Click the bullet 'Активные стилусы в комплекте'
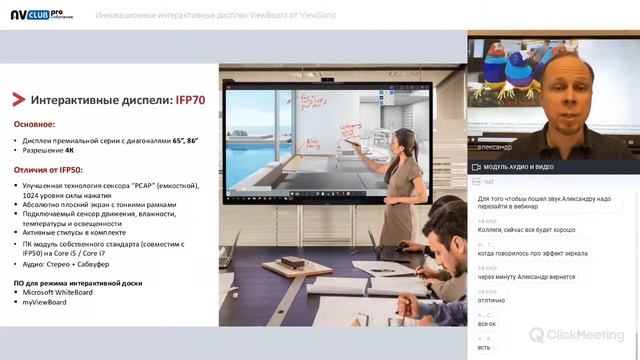Screen dimensions: 640x360 click(74, 232)
